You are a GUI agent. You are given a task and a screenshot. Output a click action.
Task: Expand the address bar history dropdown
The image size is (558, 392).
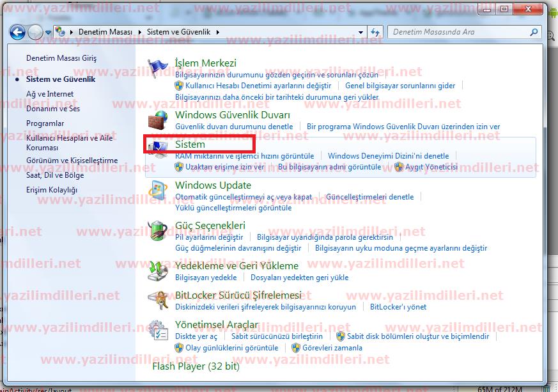click(361, 33)
